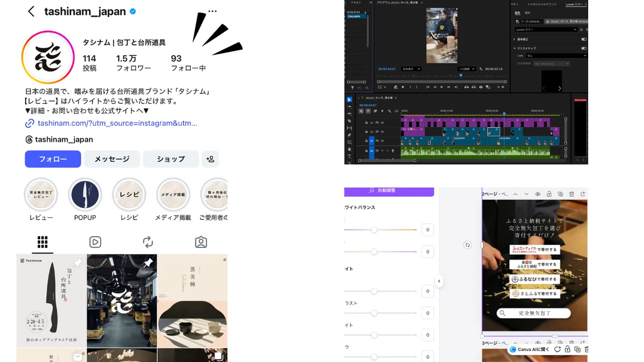Hide track V3 using its eye icon

[382, 123]
